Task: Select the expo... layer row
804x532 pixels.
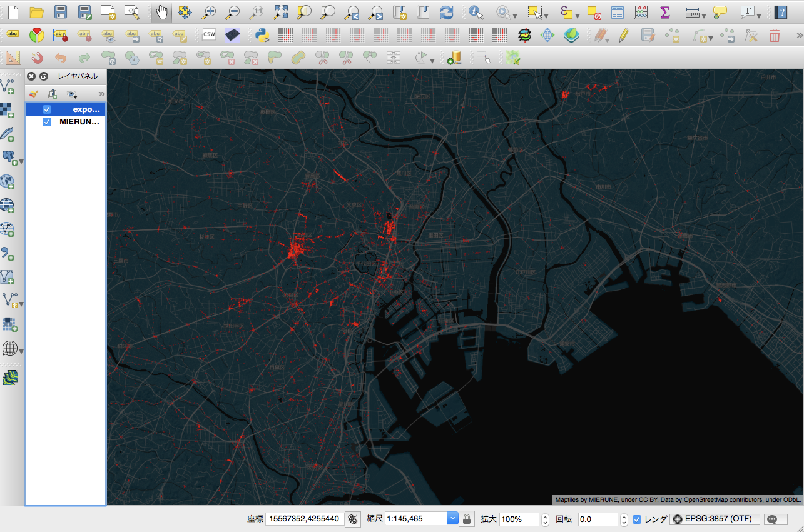Action: click(65, 109)
